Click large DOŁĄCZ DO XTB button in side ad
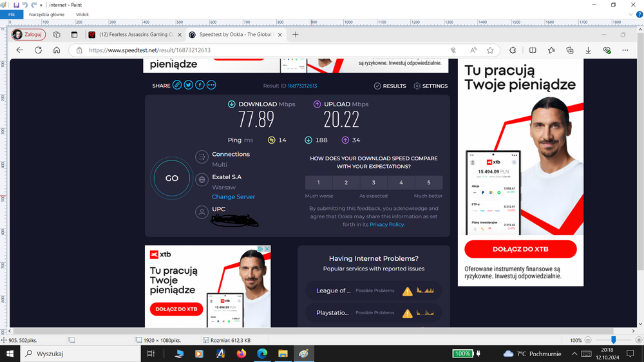The height and width of the screenshot is (362, 644). pos(520,249)
